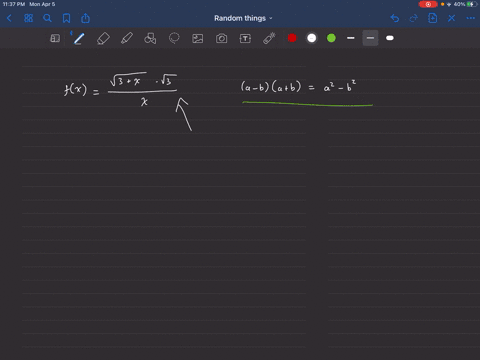The height and width of the screenshot is (360, 480).
Task: Tap the battery indicator in status bar
Action: coord(473,4)
